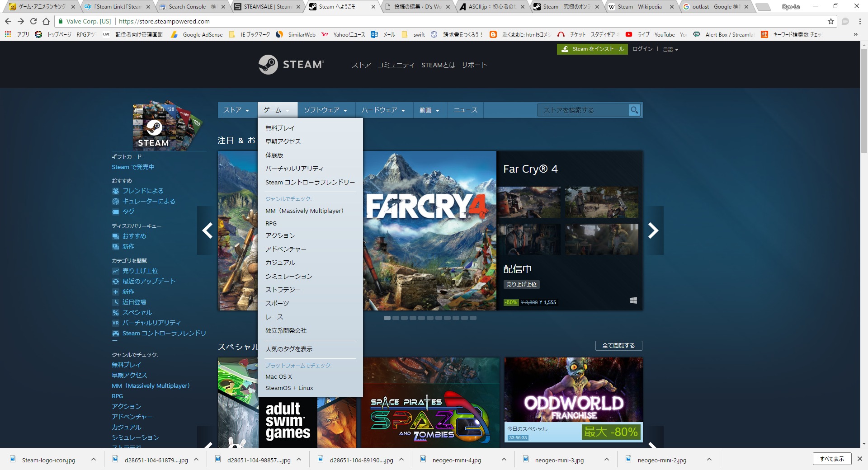Click the discovery queue おすすめ icon
The width and height of the screenshot is (868, 470).
click(115, 236)
